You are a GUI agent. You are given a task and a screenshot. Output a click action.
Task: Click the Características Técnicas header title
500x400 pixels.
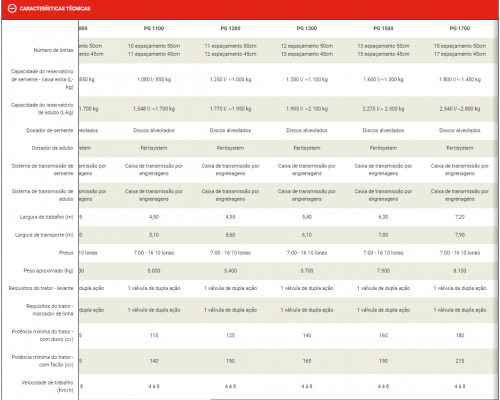(55, 8)
